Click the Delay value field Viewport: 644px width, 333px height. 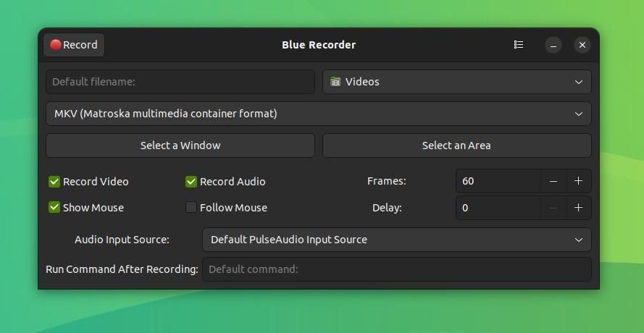point(498,208)
